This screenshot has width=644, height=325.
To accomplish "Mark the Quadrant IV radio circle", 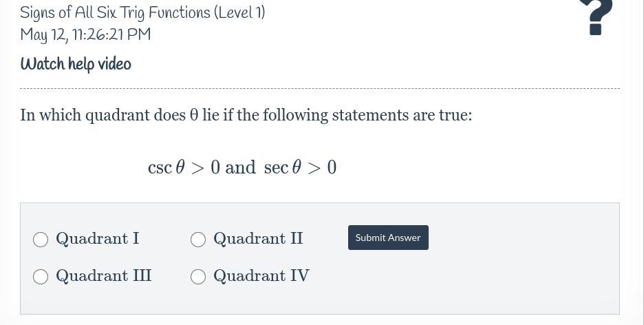I will tap(198, 277).
